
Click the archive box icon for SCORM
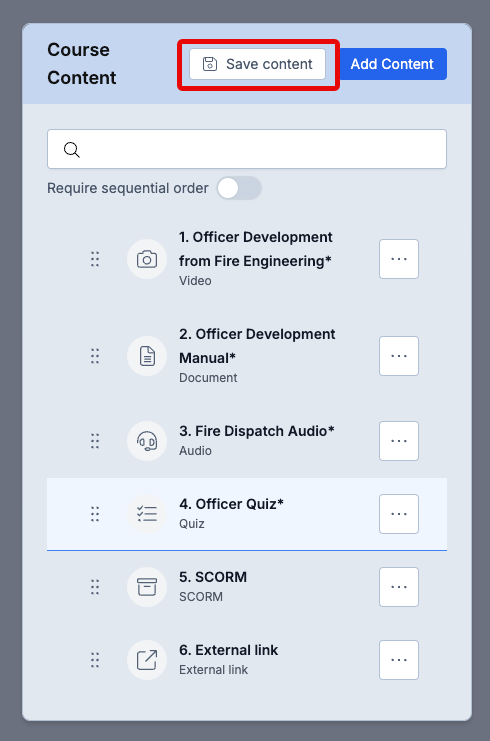tap(147, 587)
